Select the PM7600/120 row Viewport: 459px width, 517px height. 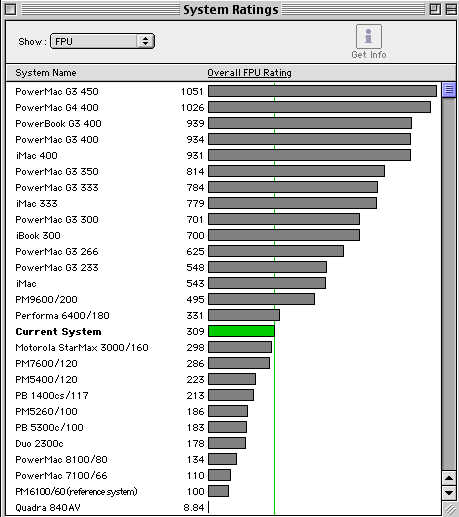pos(223,363)
